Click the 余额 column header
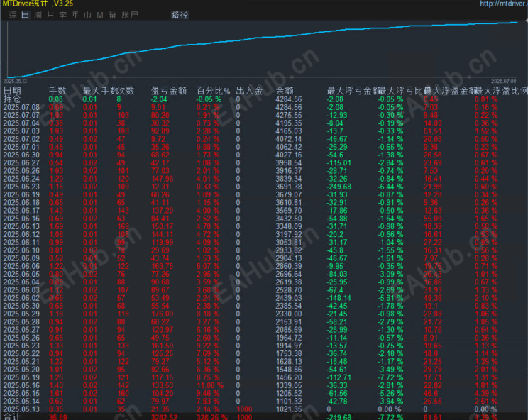528x420 pixels. tap(285, 91)
